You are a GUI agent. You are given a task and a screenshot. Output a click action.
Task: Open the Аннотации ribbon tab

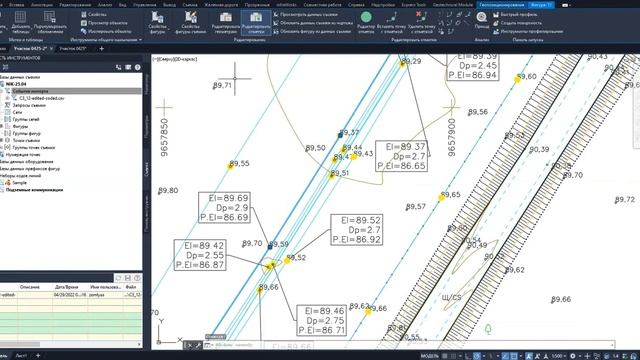coord(42,5)
